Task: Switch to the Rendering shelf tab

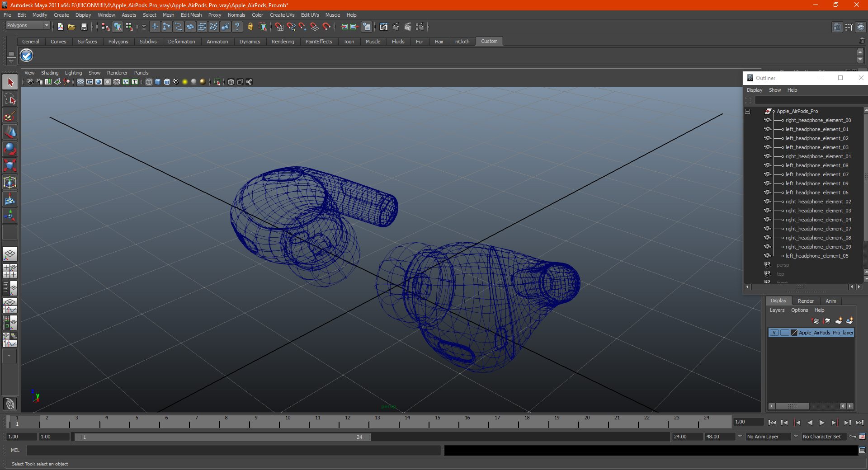Action: point(283,42)
